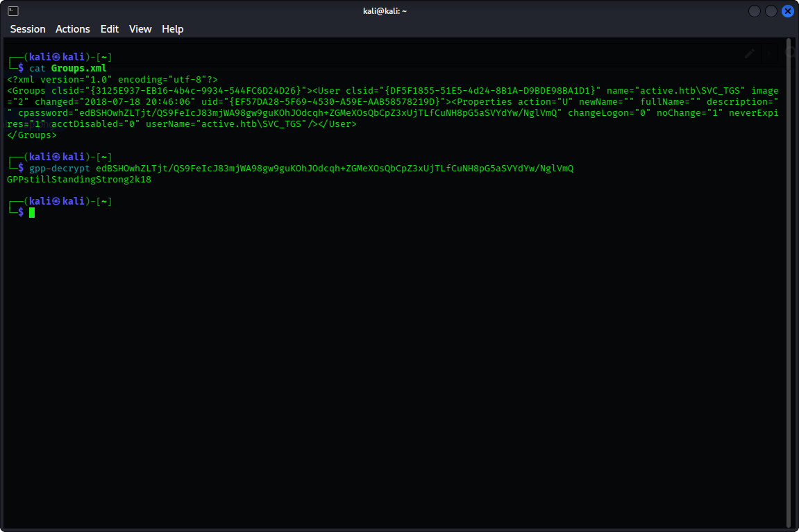Click the closing </Groups> tag
Viewport: 799px width, 532px height.
click(32, 135)
